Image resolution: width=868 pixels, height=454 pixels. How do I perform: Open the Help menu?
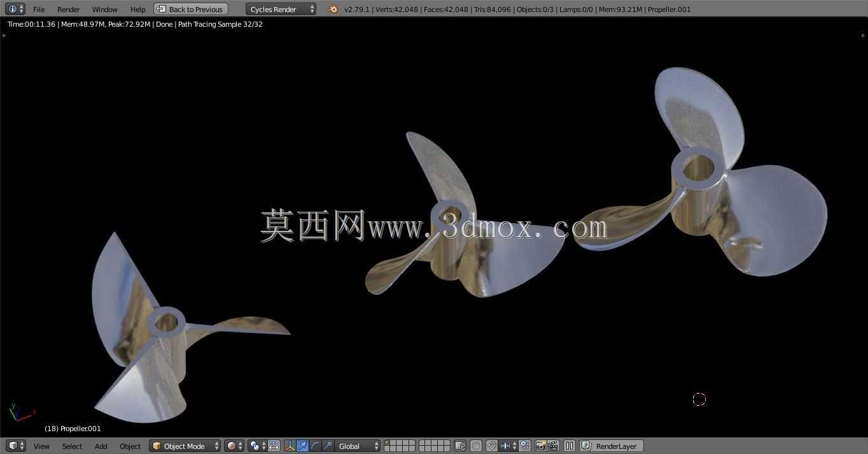(x=138, y=10)
